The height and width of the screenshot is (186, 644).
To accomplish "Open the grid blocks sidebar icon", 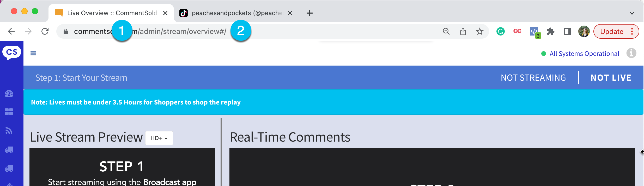I will (x=9, y=112).
